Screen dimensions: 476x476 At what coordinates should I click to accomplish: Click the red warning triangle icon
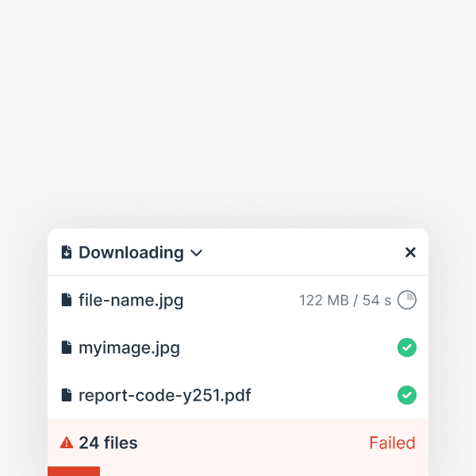point(67,443)
